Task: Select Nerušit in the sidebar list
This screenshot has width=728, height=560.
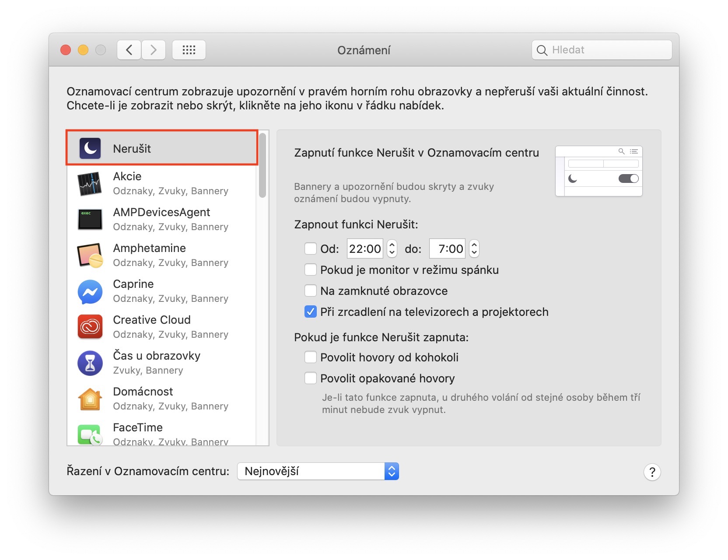Action: pos(162,148)
